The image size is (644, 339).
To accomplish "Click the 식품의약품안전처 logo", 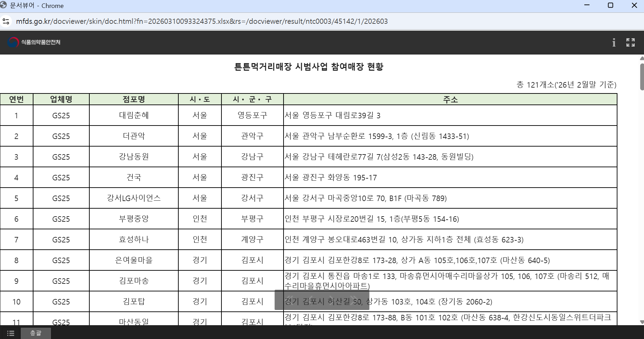I will 34,42.
